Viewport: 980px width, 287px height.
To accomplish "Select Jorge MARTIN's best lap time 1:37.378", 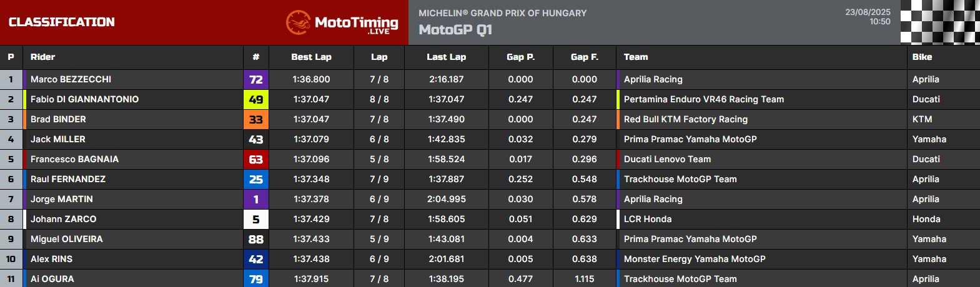I will point(311,199).
